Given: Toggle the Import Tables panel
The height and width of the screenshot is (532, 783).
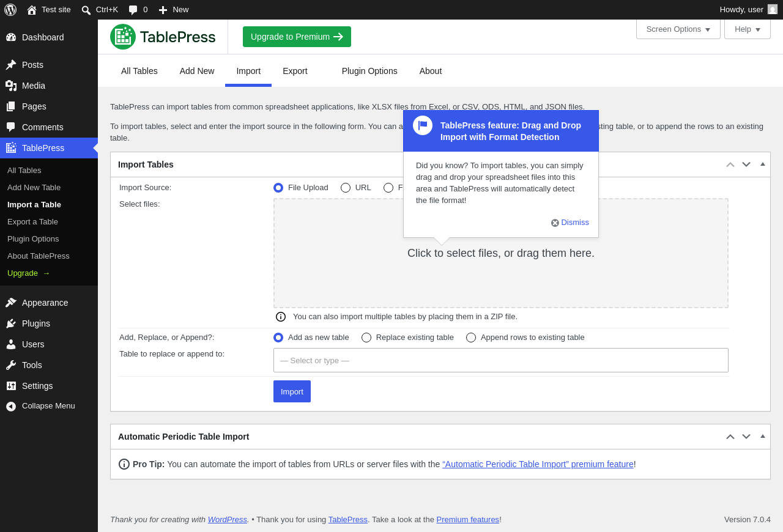Looking at the screenshot, I should tap(763, 164).
